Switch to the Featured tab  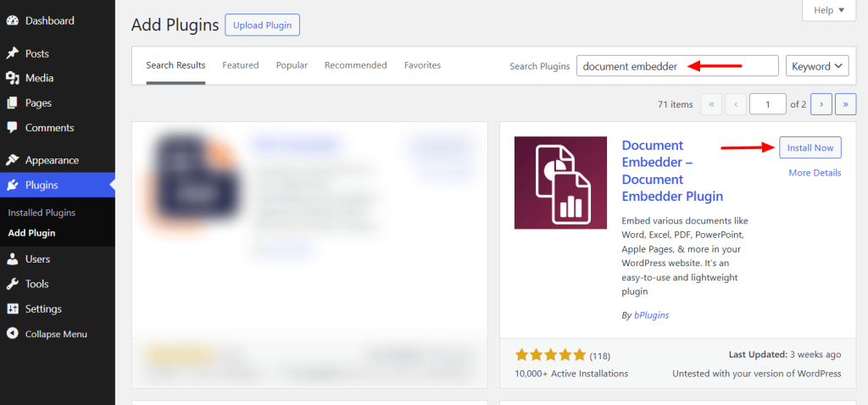[241, 65]
